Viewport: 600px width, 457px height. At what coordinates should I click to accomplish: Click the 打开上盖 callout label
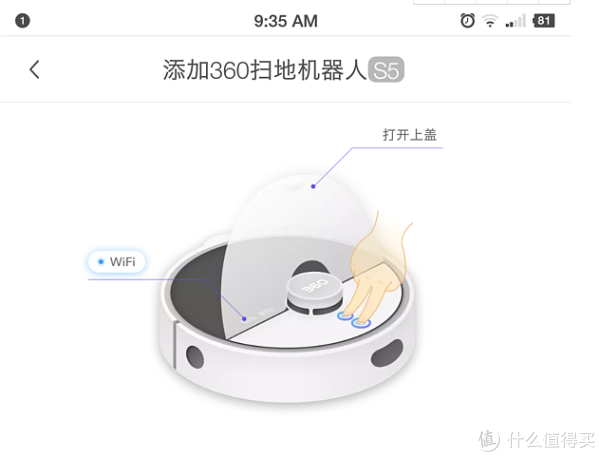(x=409, y=135)
